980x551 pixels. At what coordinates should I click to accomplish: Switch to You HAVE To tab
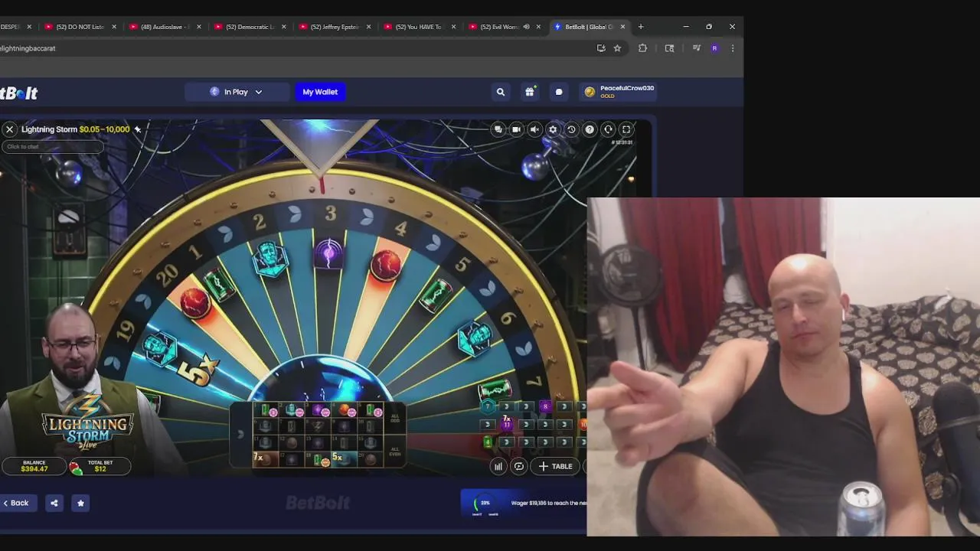[419, 27]
